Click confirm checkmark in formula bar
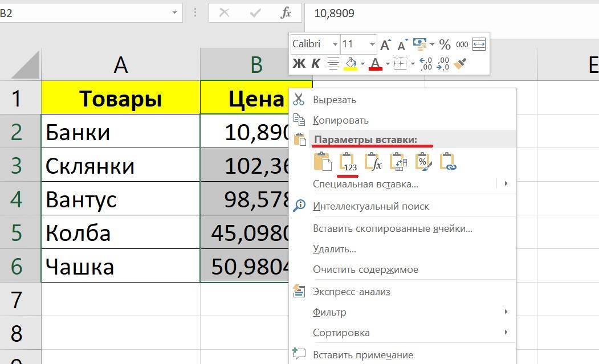The width and height of the screenshot is (599, 364). coord(255,13)
